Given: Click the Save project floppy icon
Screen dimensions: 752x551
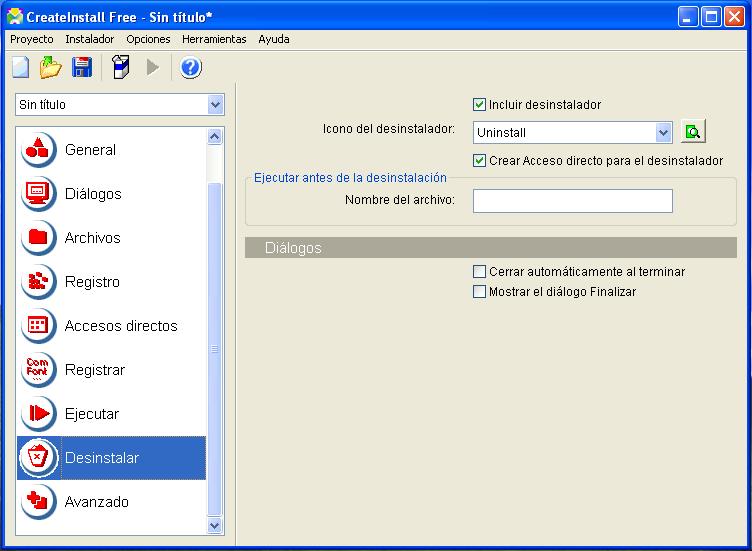Looking at the screenshot, I should click(82, 67).
